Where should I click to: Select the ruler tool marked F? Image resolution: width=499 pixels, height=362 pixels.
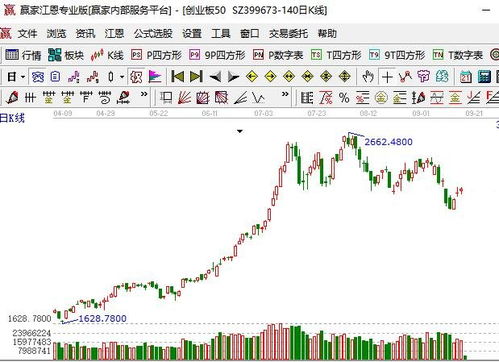coord(86,97)
